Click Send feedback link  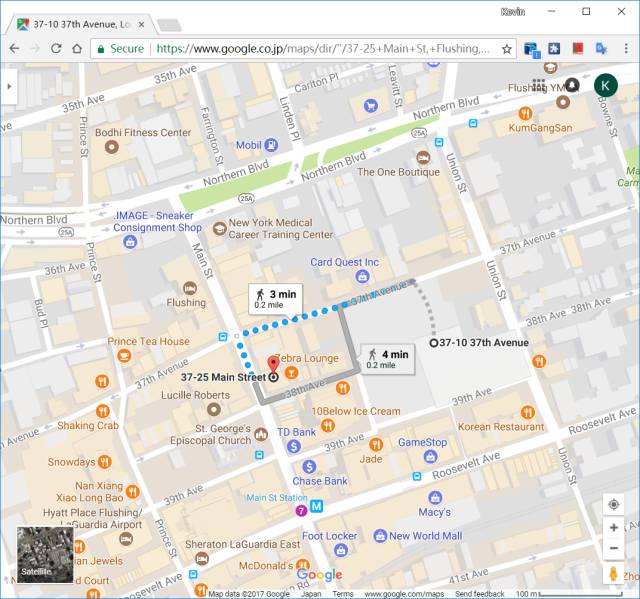pos(480,594)
